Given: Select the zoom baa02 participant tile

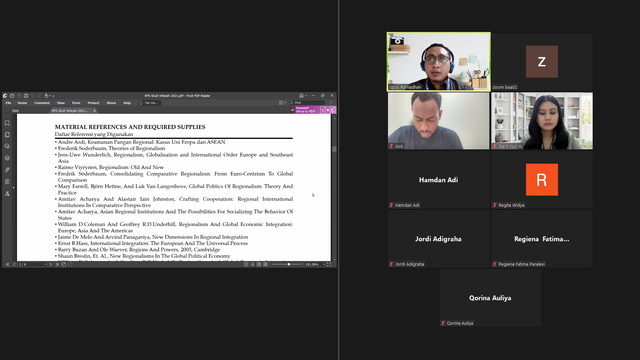Looking at the screenshot, I should (x=542, y=62).
